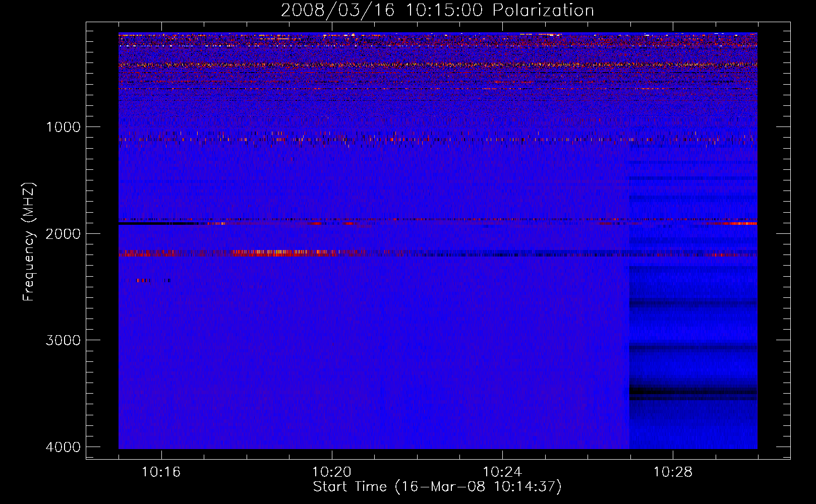816x504 pixels.
Task: Click the 3000 frequency tick label
Action: pyautogui.click(x=63, y=340)
